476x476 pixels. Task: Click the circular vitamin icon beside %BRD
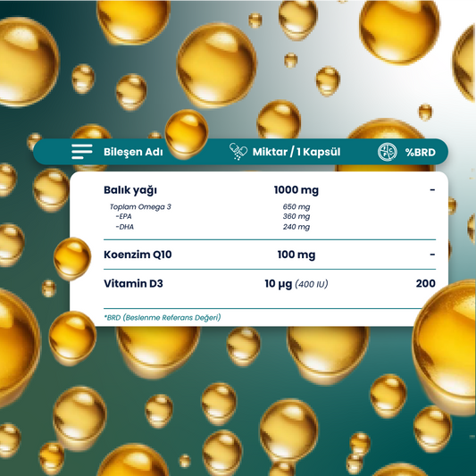coord(387,152)
